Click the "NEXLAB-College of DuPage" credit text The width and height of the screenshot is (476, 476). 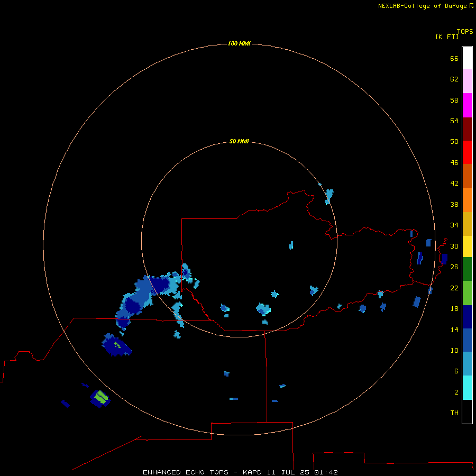422,6
